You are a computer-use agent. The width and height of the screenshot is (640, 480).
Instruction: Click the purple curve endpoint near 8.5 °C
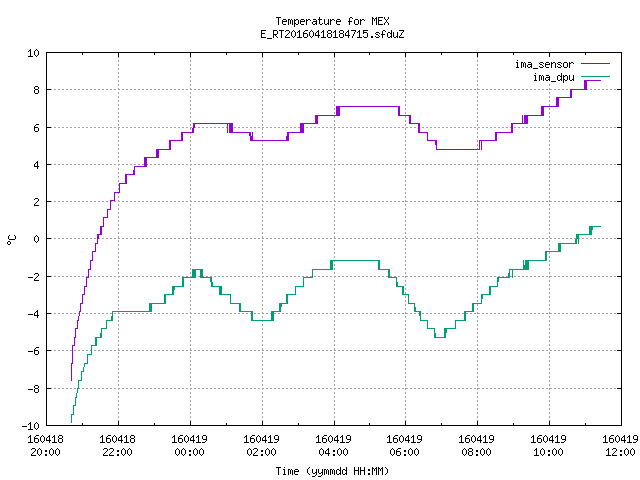598,80
